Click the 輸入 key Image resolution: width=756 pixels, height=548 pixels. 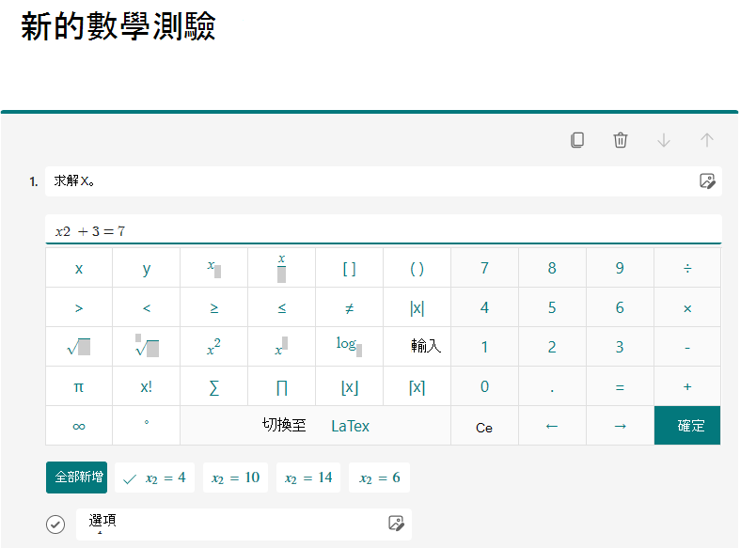click(x=417, y=347)
